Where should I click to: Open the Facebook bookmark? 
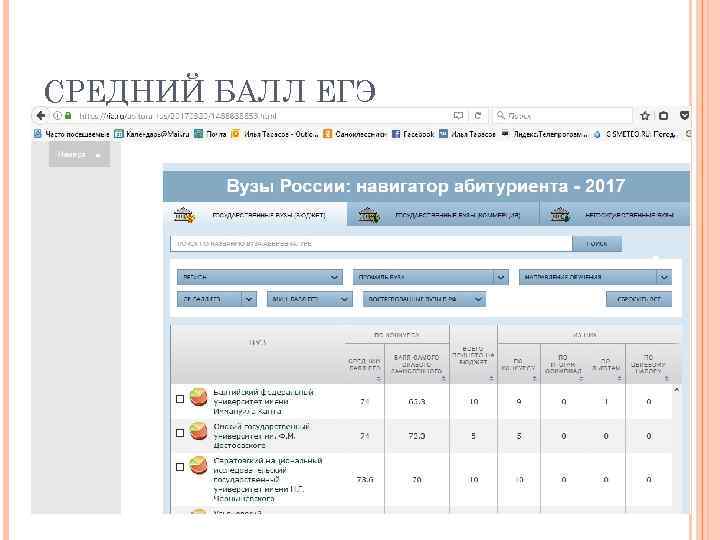tap(413, 134)
